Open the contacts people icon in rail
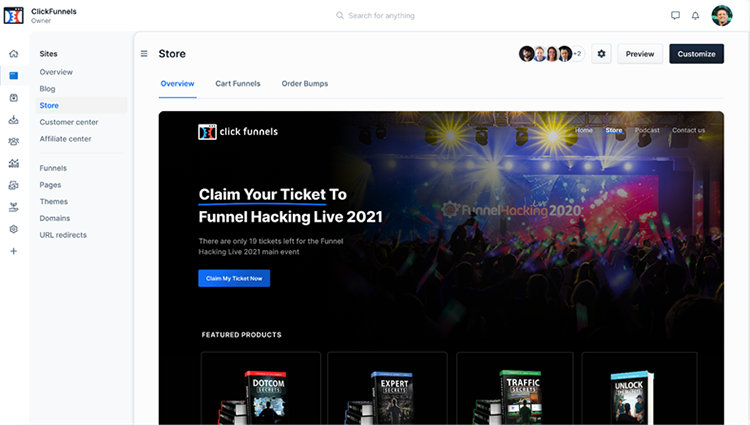Viewport: 750px width, 425px height. click(x=14, y=142)
